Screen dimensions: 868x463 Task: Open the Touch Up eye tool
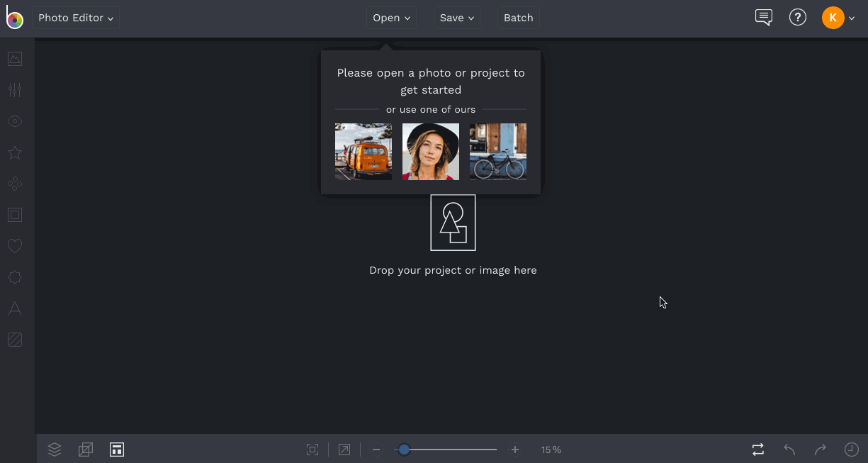(15, 121)
